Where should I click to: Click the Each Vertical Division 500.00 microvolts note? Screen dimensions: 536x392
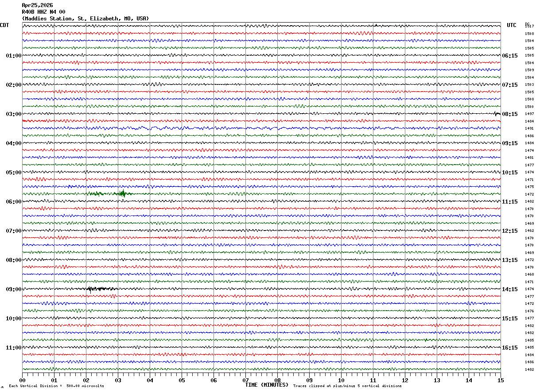click(56, 386)
